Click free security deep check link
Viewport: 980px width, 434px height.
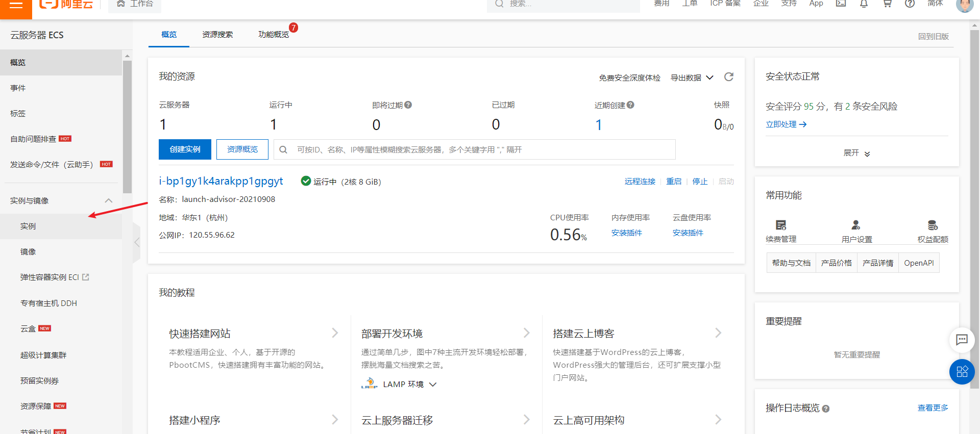(x=629, y=78)
